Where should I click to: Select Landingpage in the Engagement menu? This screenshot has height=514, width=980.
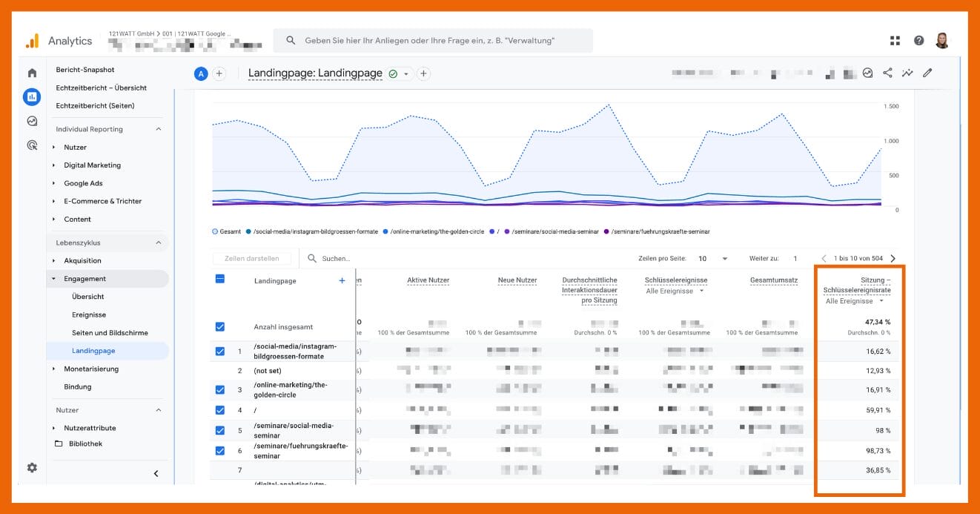coord(93,351)
